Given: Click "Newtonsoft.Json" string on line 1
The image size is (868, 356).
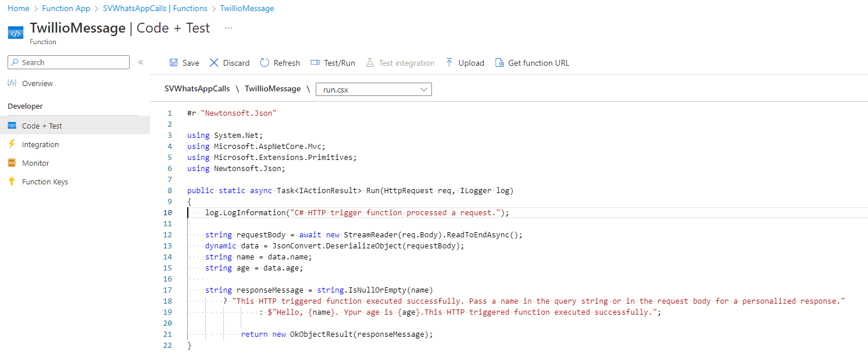Looking at the screenshot, I should (x=238, y=113).
